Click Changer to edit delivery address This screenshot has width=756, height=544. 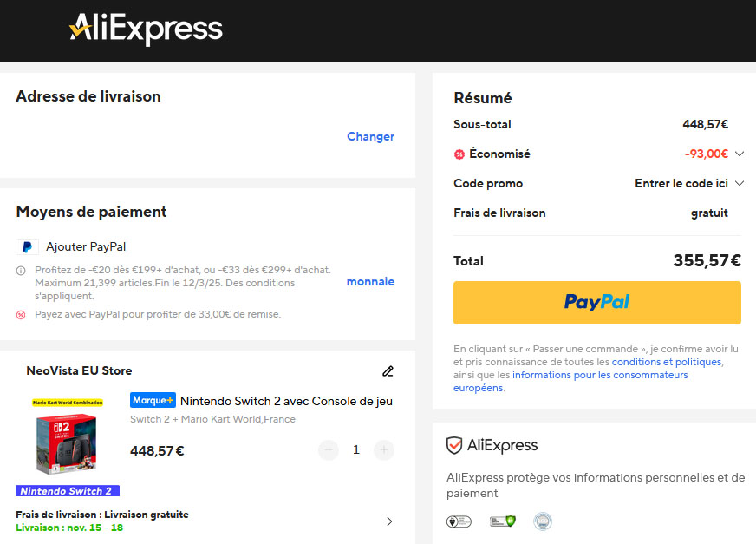pyautogui.click(x=370, y=136)
